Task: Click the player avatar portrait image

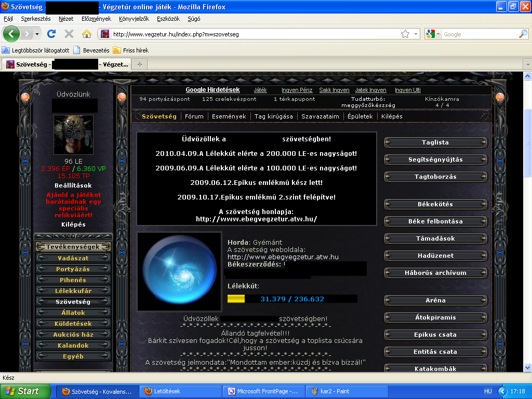Action: click(73, 135)
